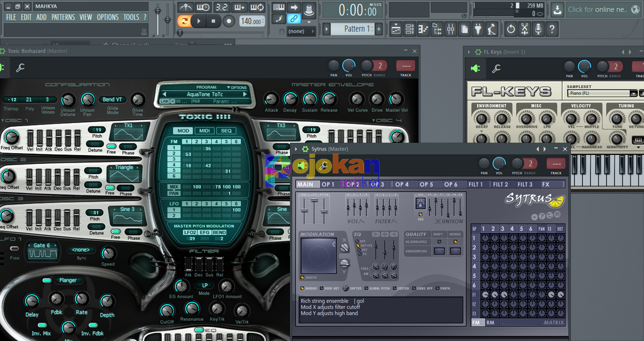Open undo history icon
The image size is (644, 341).
click(x=511, y=29)
